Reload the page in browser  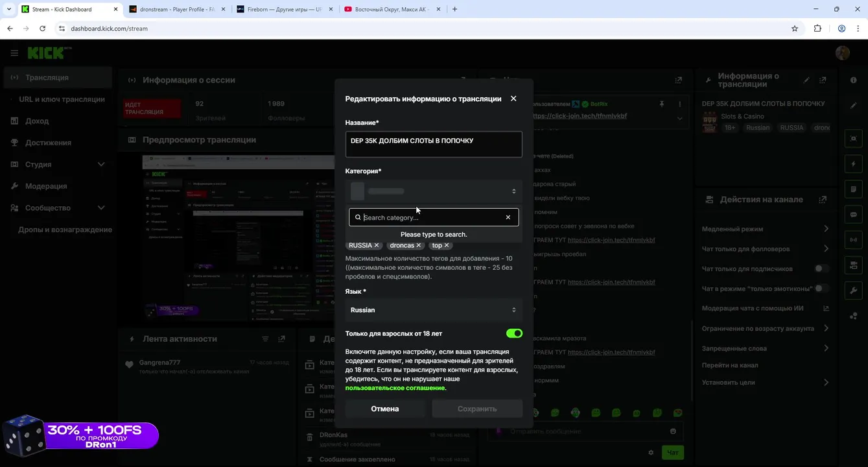[42, 29]
